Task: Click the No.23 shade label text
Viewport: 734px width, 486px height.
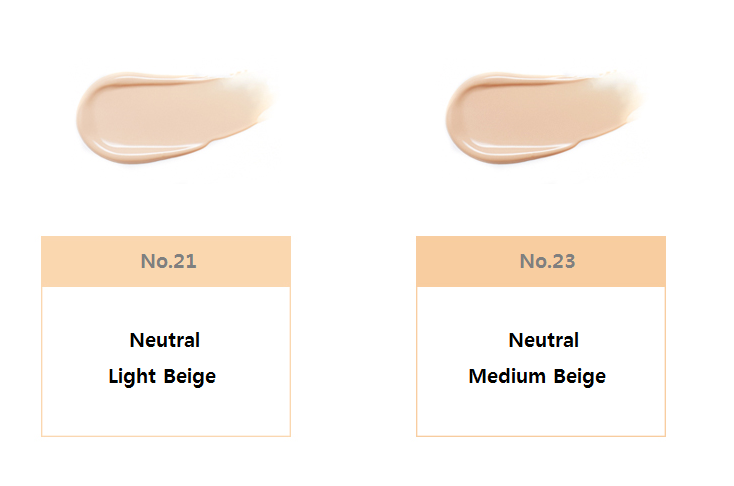Action: pyautogui.click(x=547, y=261)
